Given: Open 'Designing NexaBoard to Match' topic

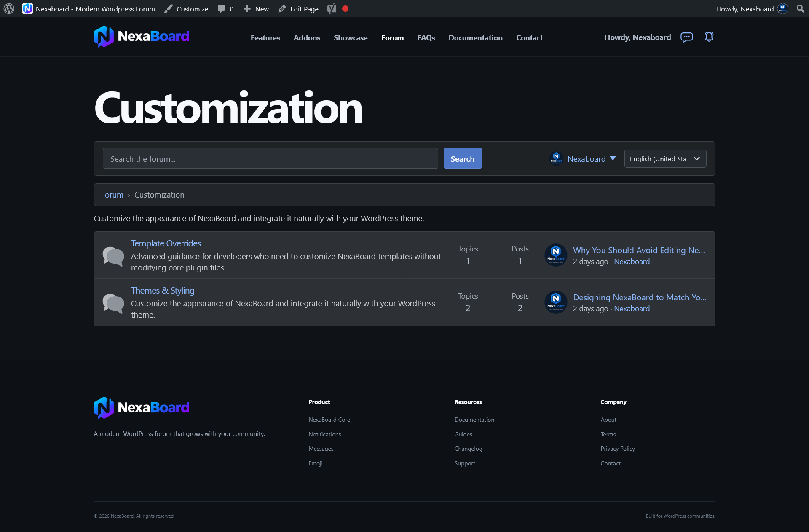Looking at the screenshot, I should (640, 297).
